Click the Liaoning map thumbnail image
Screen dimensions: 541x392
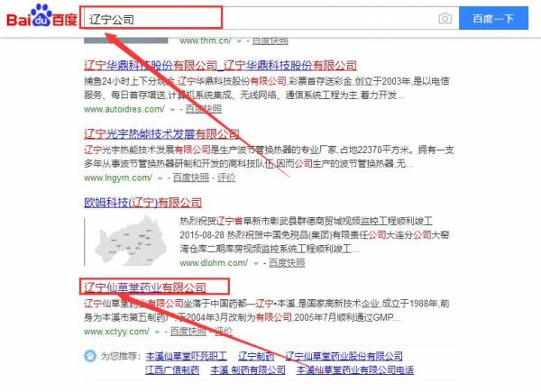[x=131, y=242]
